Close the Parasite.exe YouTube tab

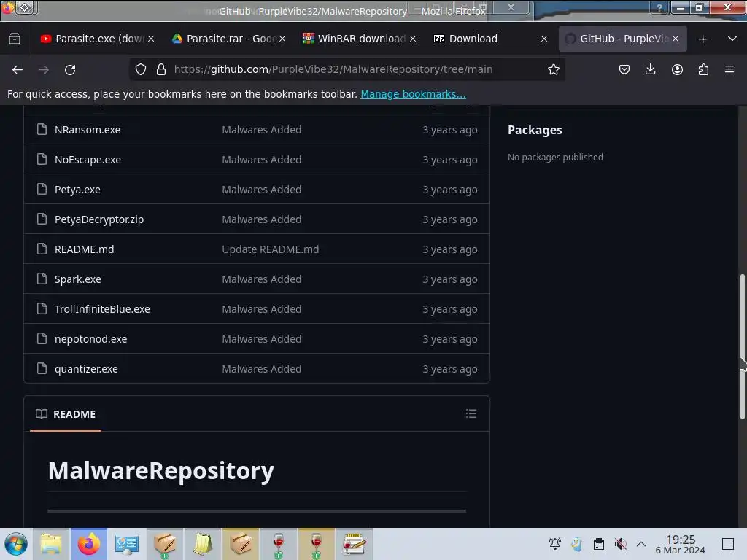(x=151, y=39)
